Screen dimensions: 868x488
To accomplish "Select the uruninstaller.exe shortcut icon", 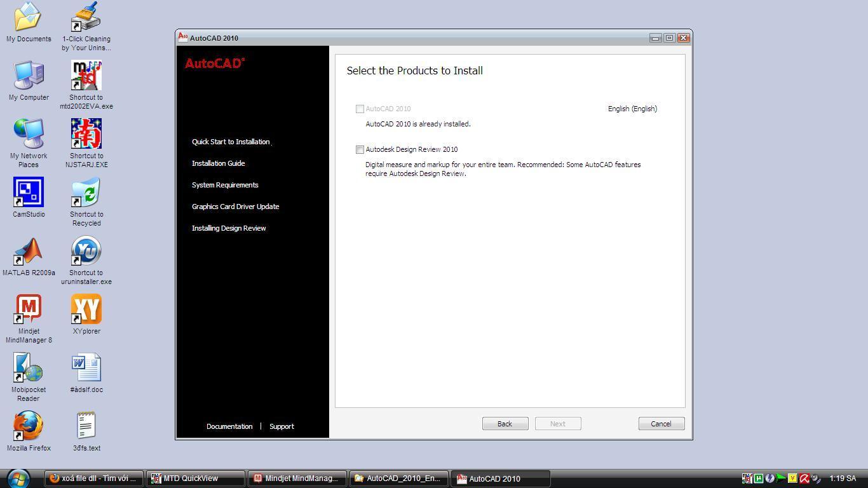I will pyautogui.click(x=86, y=250).
